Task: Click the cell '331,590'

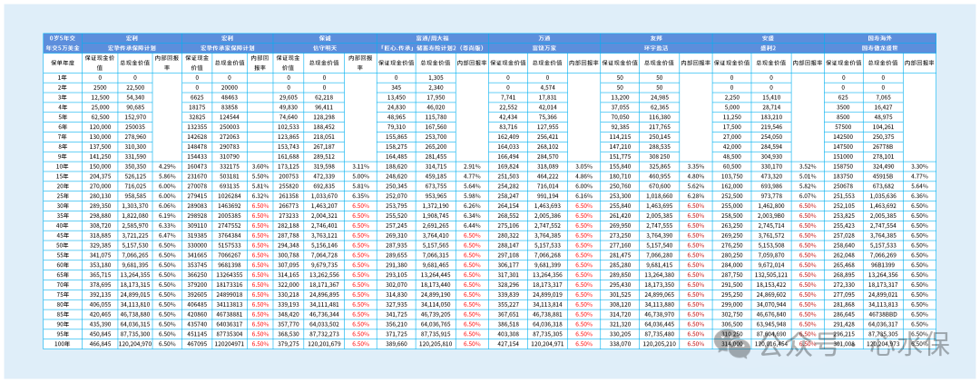Action: pos(135,157)
